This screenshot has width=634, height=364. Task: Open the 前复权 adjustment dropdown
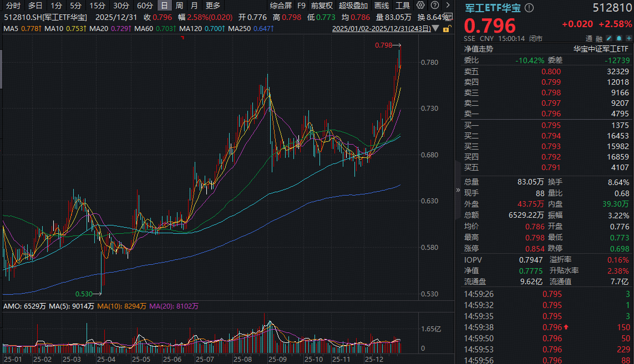pos(322,6)
